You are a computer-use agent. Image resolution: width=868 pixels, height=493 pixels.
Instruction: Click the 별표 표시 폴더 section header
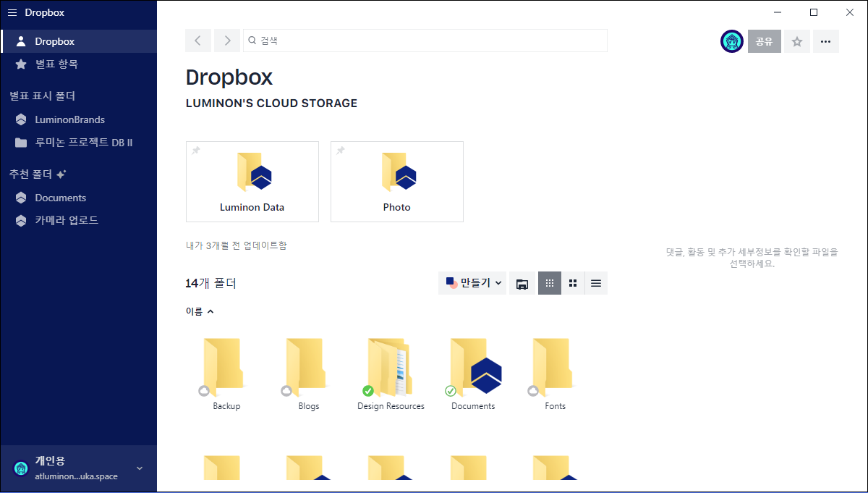click(43, 96)
